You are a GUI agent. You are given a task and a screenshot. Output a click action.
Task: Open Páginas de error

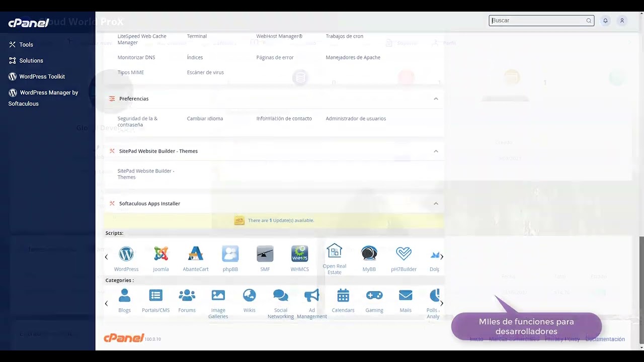(275, 57)
